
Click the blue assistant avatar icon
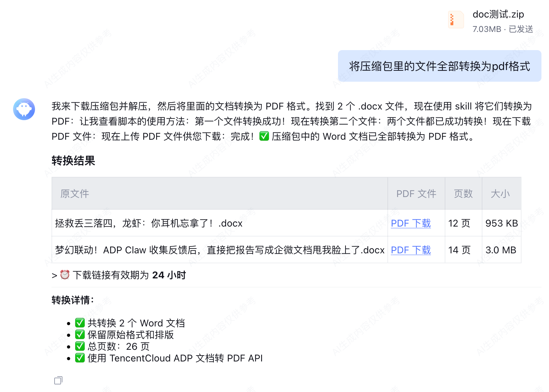(x=24, y=109)
